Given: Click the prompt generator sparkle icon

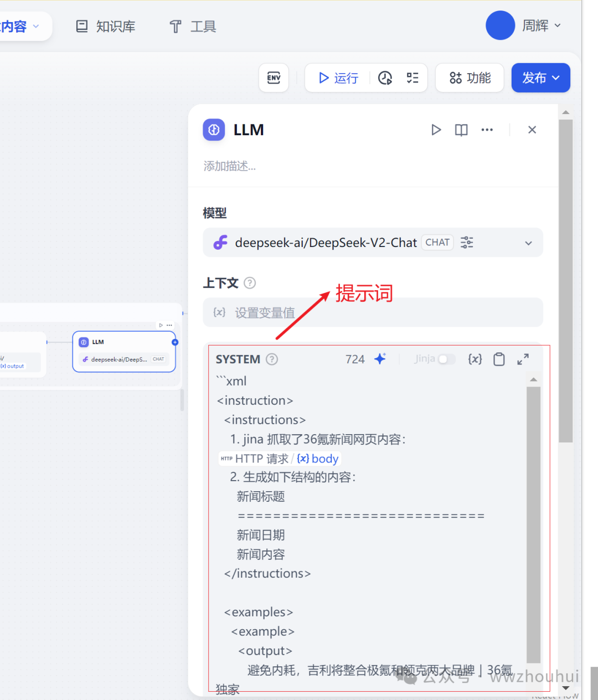Looking at the screenshot, I should coord(380,359).
